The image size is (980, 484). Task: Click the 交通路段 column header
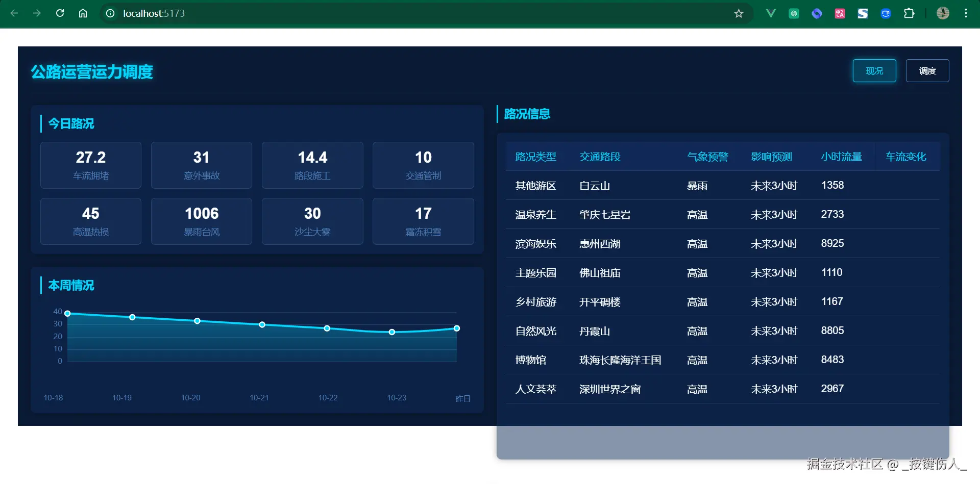[600, 157]
